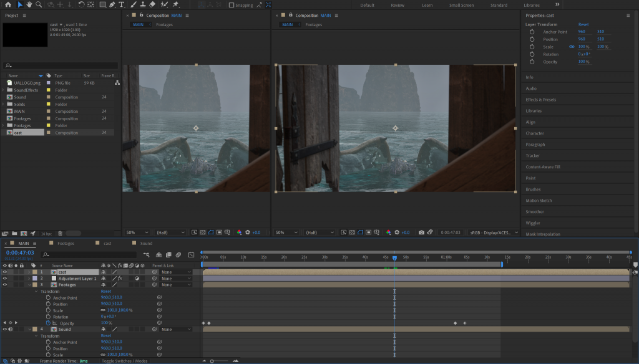Open the left viewer's (Half) resolution dropdown
This screenshot has width=639, height=364.
point(170,232)
